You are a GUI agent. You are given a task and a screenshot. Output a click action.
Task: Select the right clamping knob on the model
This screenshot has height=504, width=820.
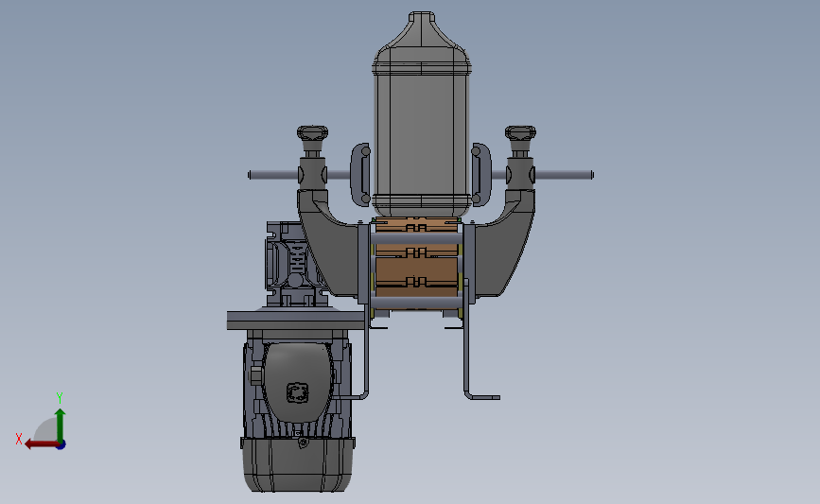pyautogui.click(x=520, y=137)
